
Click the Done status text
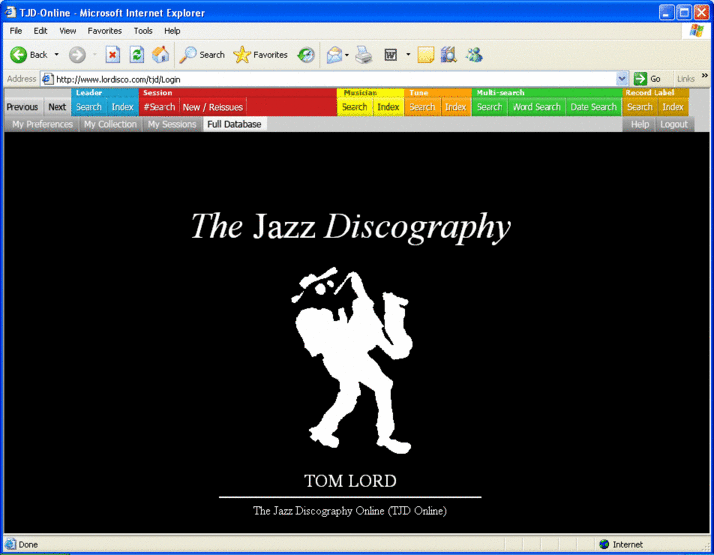pyautogui.click(x=28, y=545)
